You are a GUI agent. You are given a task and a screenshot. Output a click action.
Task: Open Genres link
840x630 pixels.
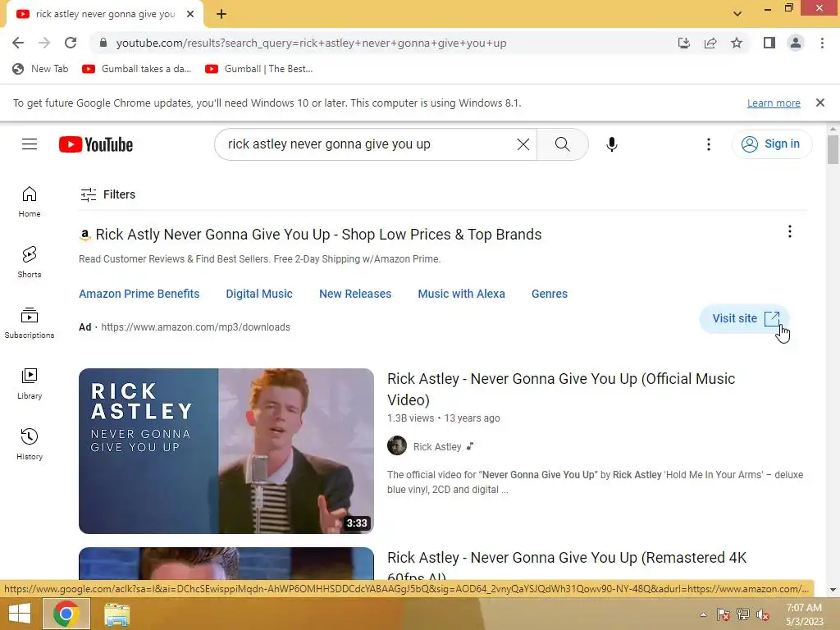pos(549,294)
